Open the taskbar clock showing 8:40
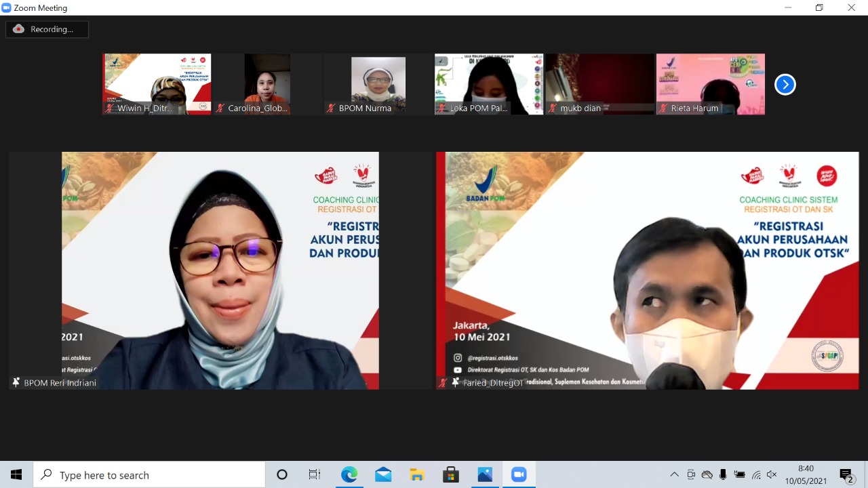The width and height of the screenshot is (868, 488). [x=806, y=475]
